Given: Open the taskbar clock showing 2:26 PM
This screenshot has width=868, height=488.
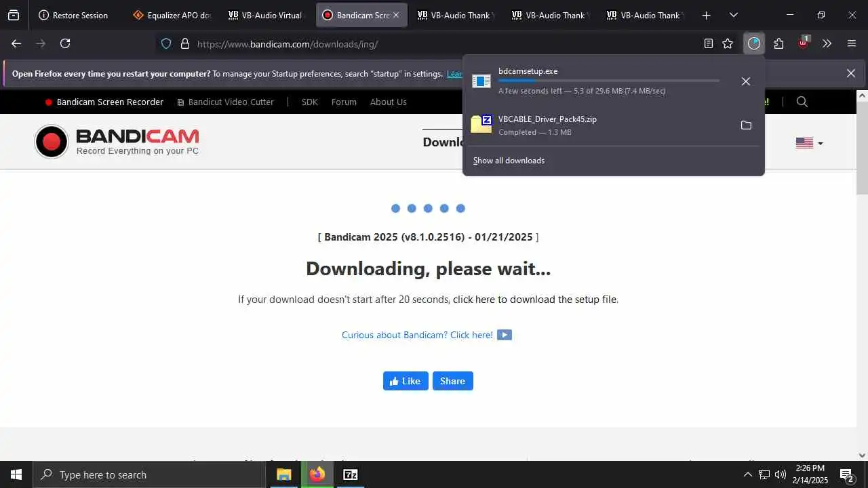Looking at the screenshot, I should (810, 474).
